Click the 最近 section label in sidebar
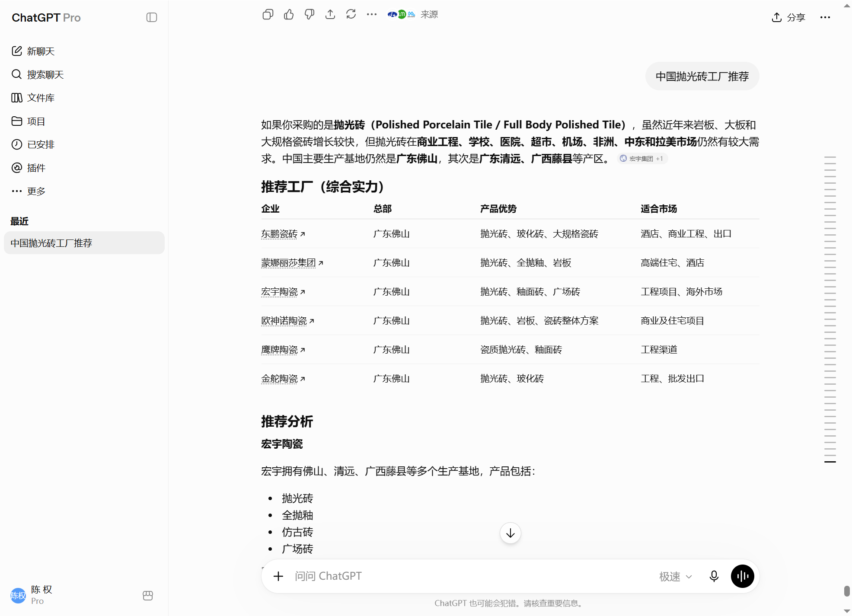Screen dimensions: 852x616 click(19, 221)
